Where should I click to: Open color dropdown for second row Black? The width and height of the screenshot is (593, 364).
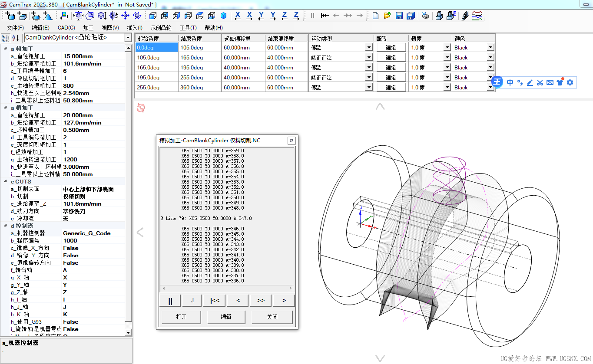click(x=490, y=57)
